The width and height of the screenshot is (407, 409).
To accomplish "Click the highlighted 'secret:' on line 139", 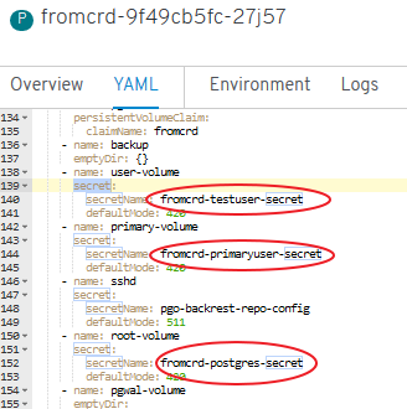I will point(95,186).
